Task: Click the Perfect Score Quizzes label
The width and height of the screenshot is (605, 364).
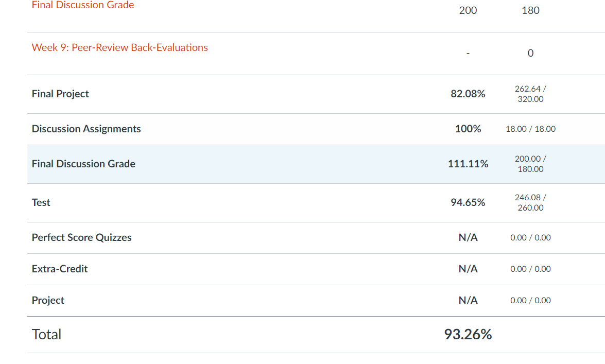Action: click(x=81, y=237)
